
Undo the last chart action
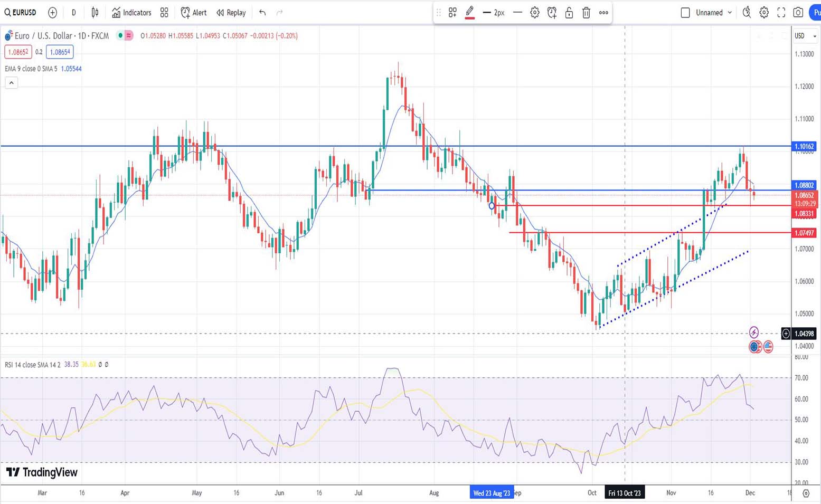pyautogui.click(x=262, y=13)
